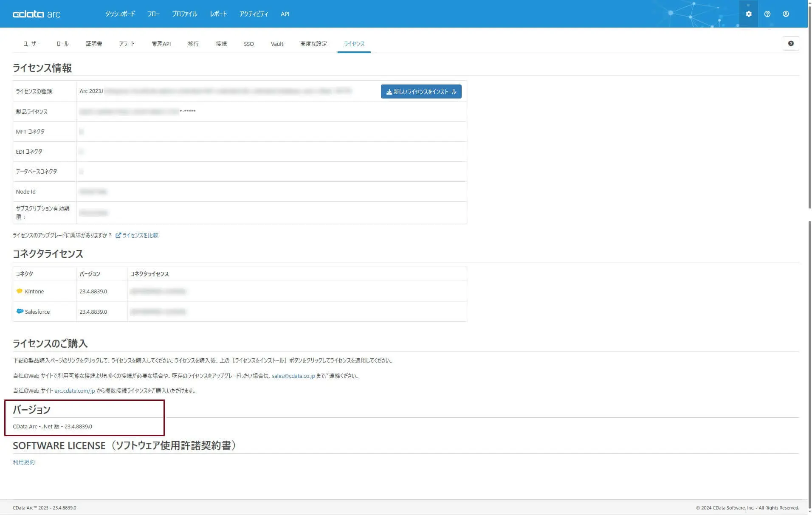This screenshot has height=515, width=812.
Task: Open the プロファイル menu
Action: 184,14
